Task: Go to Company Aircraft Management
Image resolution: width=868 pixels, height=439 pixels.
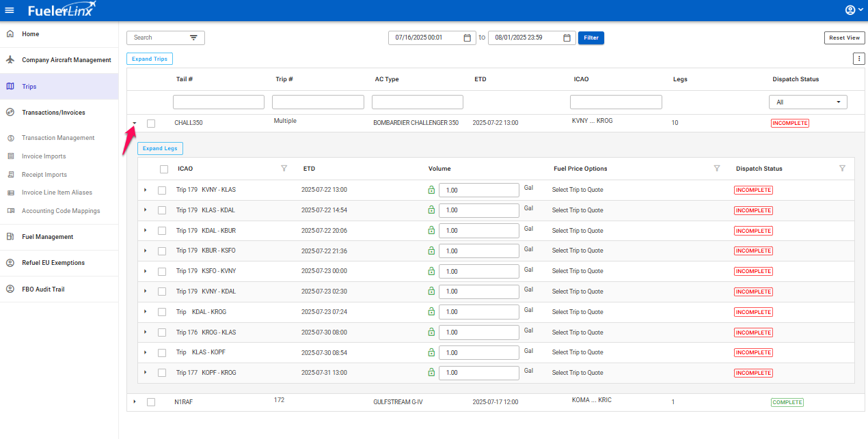Action: (66, 60)
